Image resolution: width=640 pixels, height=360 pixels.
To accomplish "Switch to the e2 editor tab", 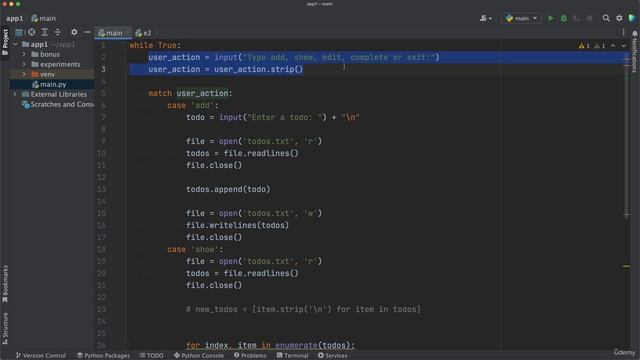I will [x=144, y=33].
